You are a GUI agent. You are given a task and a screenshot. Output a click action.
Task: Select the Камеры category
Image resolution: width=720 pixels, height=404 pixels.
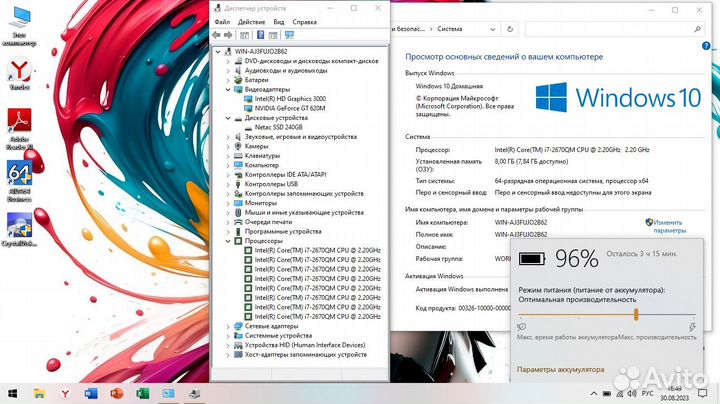point(256,146)
